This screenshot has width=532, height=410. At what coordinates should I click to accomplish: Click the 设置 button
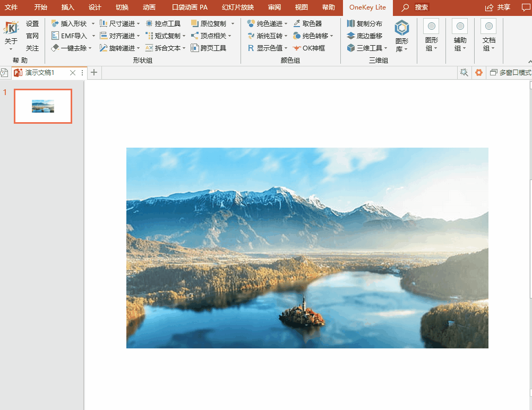pyautogui.click(x=32, y=24)
